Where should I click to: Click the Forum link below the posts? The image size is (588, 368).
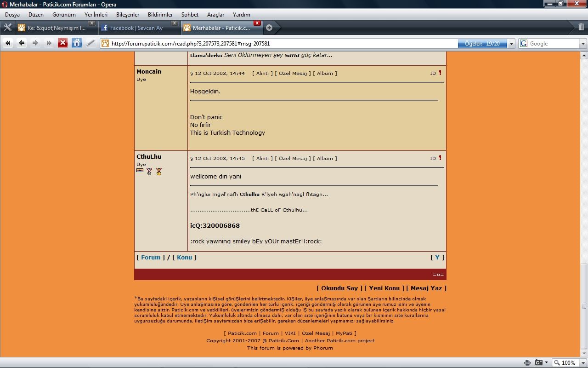tap(151, 257)
